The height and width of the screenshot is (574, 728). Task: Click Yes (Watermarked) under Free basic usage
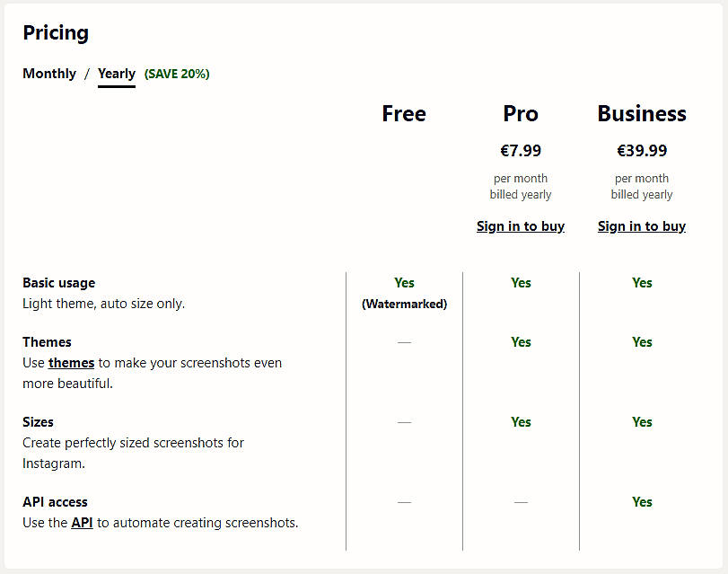[x=404, y=293]
